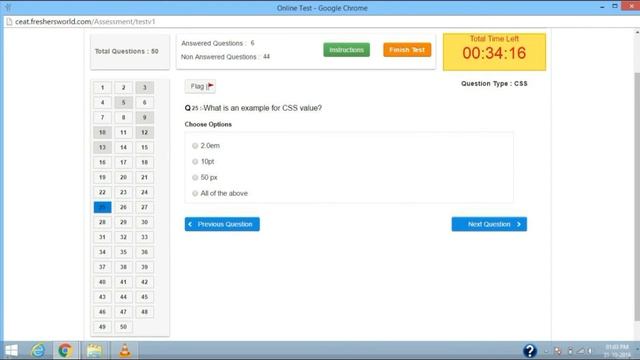Jump to question 28
Viewport: 640px width, 360px height.
point(102,222)
